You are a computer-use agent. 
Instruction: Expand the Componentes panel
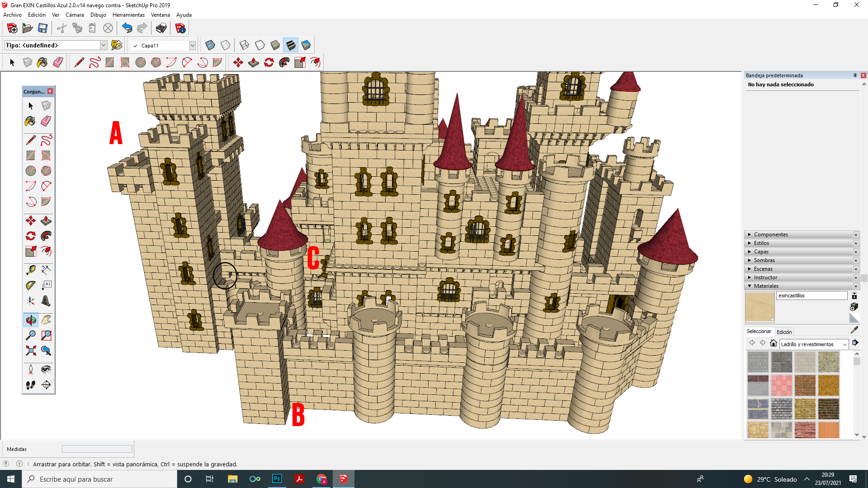[771, 235]
